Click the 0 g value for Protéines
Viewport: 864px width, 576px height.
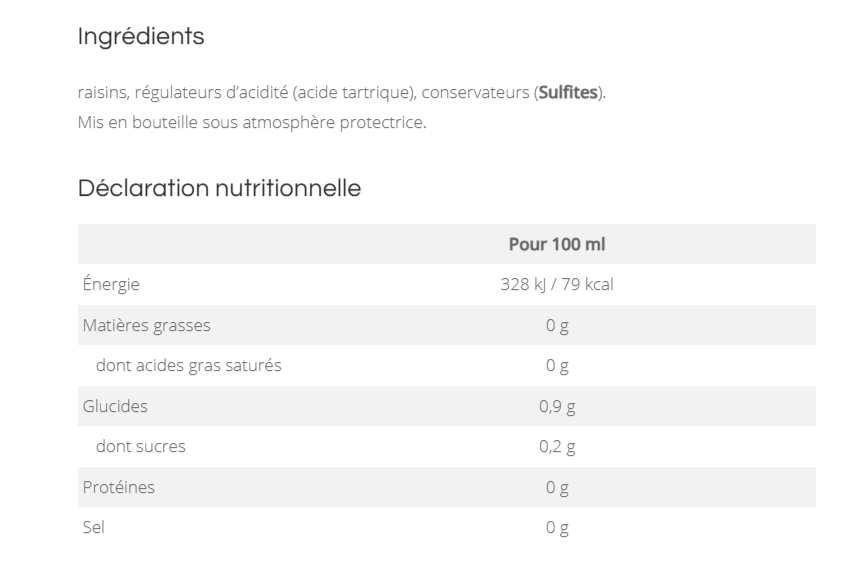557,488
